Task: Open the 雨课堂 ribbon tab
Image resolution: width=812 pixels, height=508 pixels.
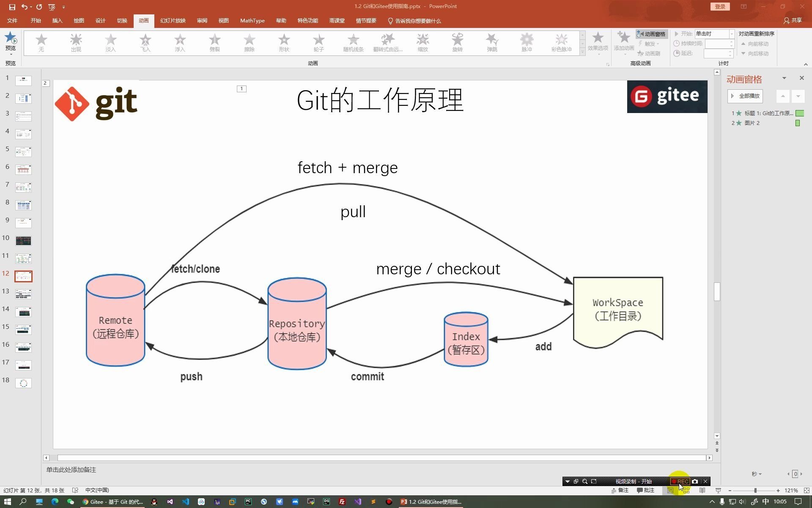Action: tap(337, 20)
